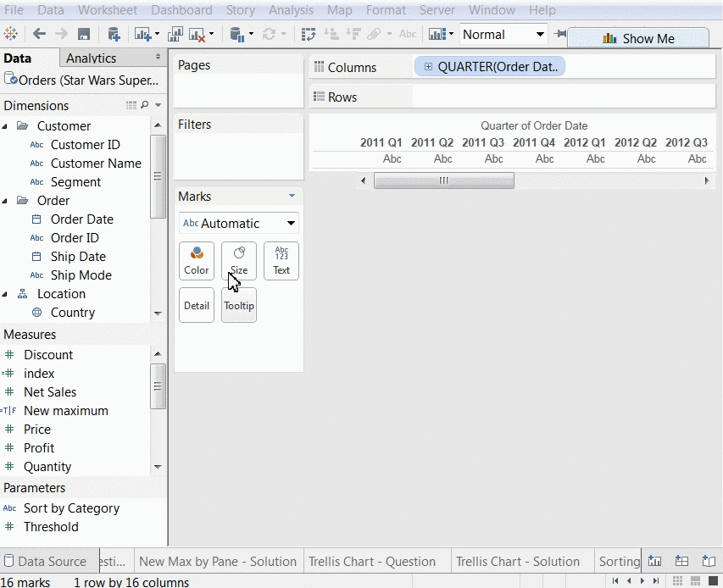Click the Redo forward arrow
This screenshot has height=588, width=723.
pyautogui.click(x=61, y=34)
